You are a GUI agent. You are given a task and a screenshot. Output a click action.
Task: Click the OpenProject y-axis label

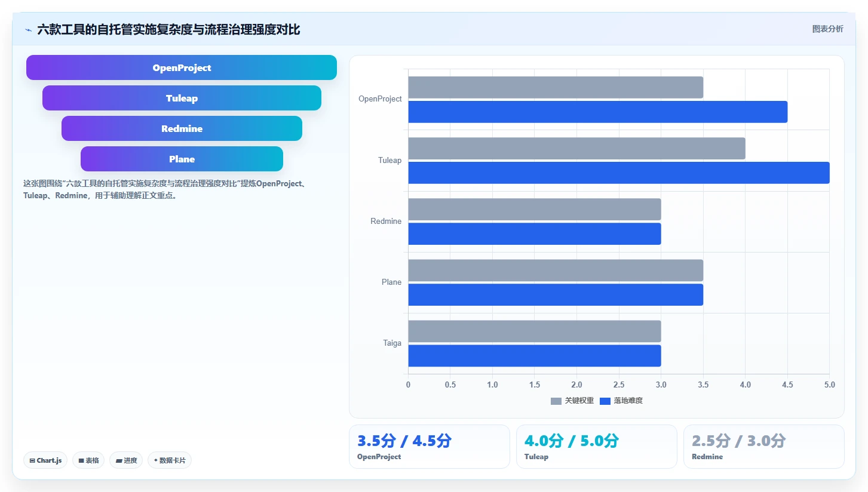coord(380,99)
